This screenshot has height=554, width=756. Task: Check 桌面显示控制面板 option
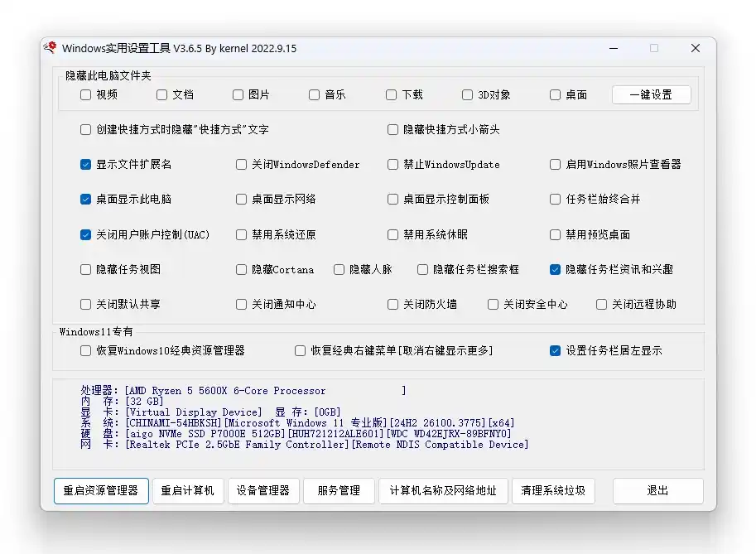(x=393, y=199)
